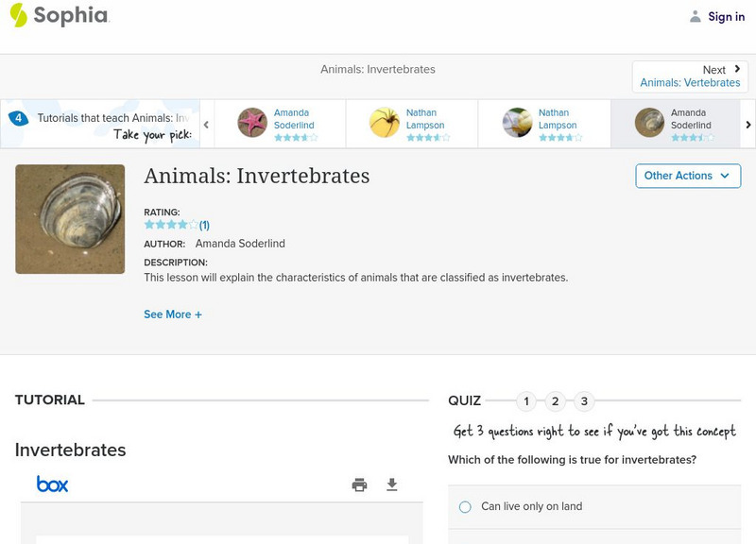This screenshot has width=756, height=544.
Task: Expand description with See More
Action: pyautogui.click(x=173, y=314)
